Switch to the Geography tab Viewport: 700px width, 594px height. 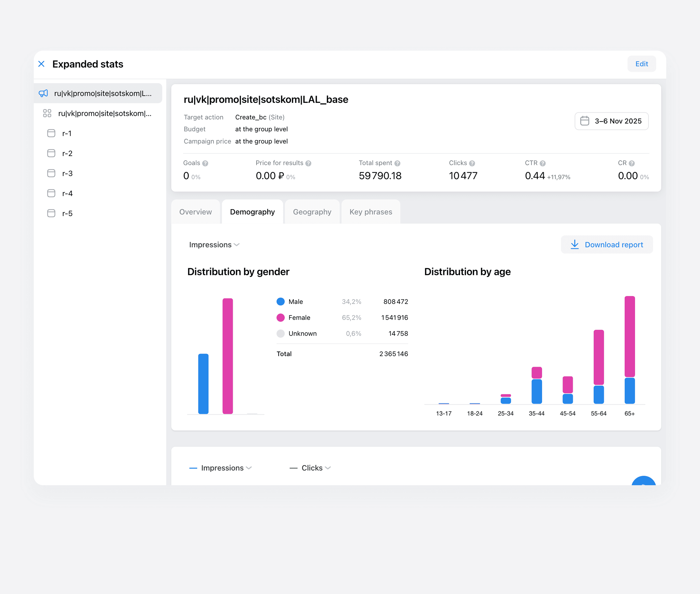[x=312, y=212]
